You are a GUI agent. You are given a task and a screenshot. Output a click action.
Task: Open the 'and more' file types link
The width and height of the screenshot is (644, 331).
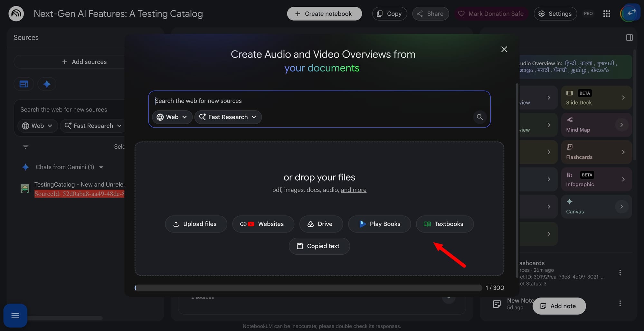pos(354,190)
